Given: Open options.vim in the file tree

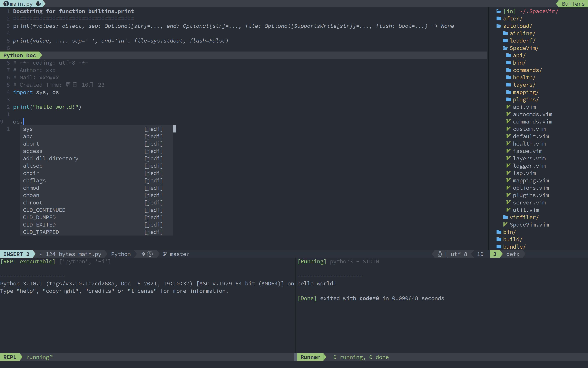Looking at the screenshot, I should click(531, 188).
